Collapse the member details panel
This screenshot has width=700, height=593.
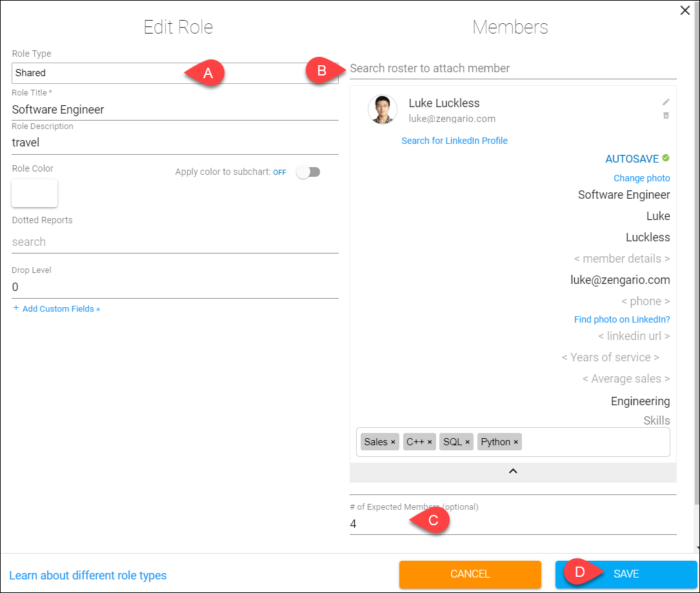coord(513,472)
